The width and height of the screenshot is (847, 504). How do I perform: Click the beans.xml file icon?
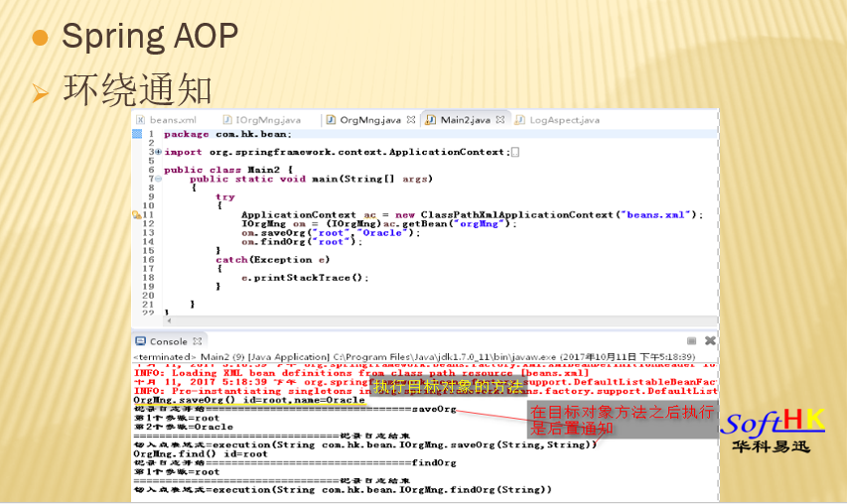(x=140, y=120)
